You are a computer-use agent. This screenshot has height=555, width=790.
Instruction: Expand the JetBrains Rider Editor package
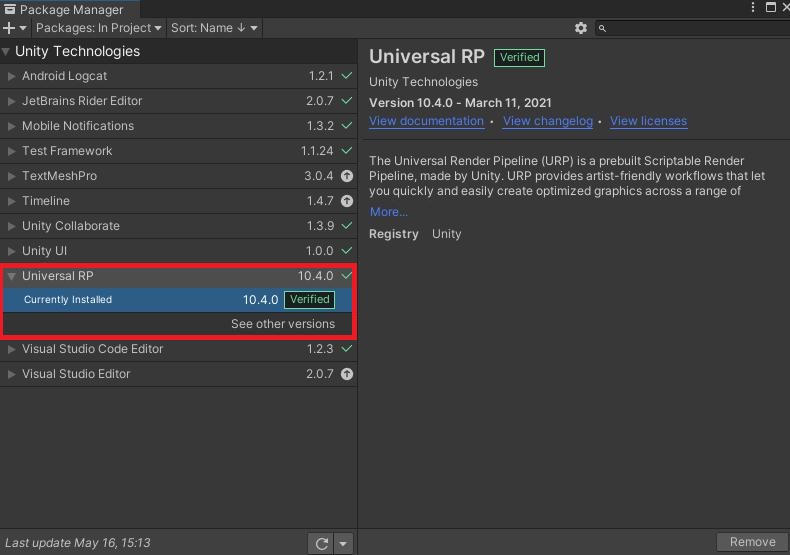coord(11,101)
